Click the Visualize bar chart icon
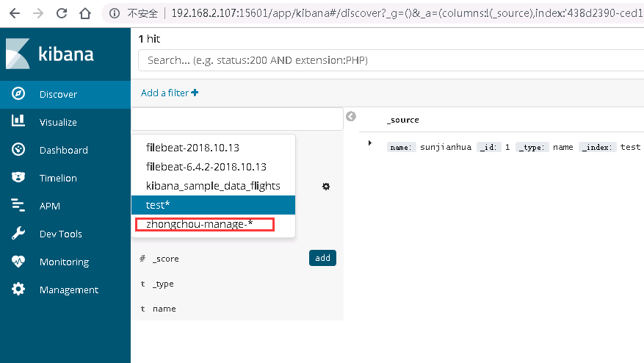The height and width of the screenshot is (363, 644). pos(18,121)
